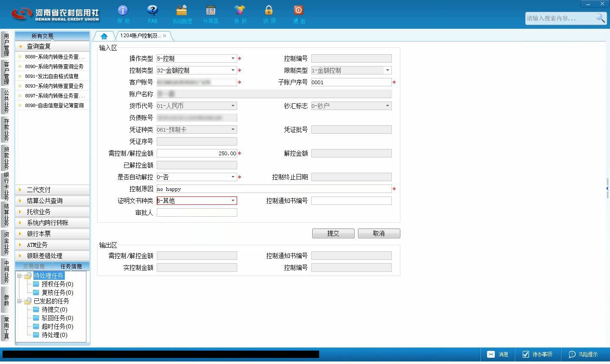Open the 操作类型 dropdown

click(x=233, y=58)
